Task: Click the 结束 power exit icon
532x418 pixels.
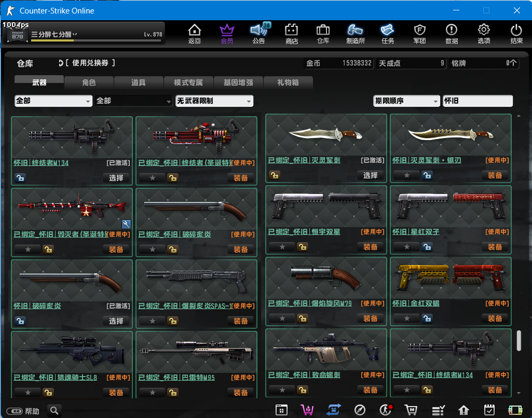Action: [516, 34]
